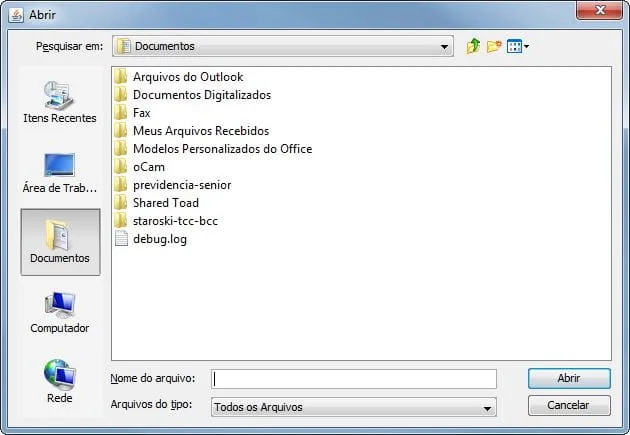
Task: Click the Abrir button
Action: tap(569, 378)
